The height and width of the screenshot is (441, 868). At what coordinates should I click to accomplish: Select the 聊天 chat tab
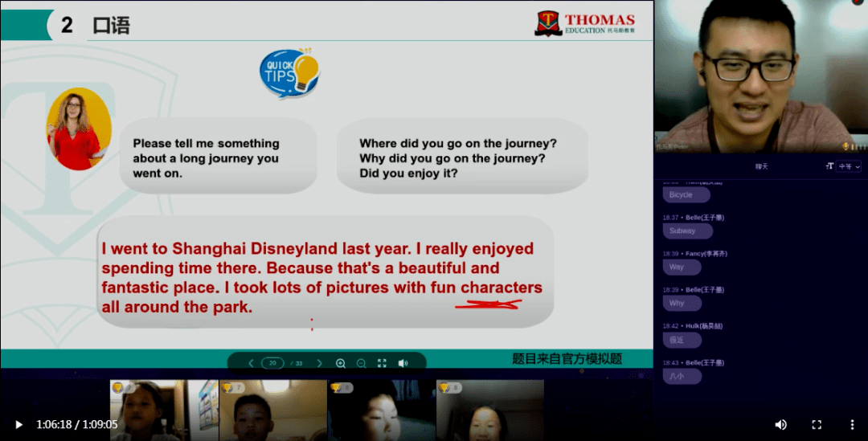point(762,166)
